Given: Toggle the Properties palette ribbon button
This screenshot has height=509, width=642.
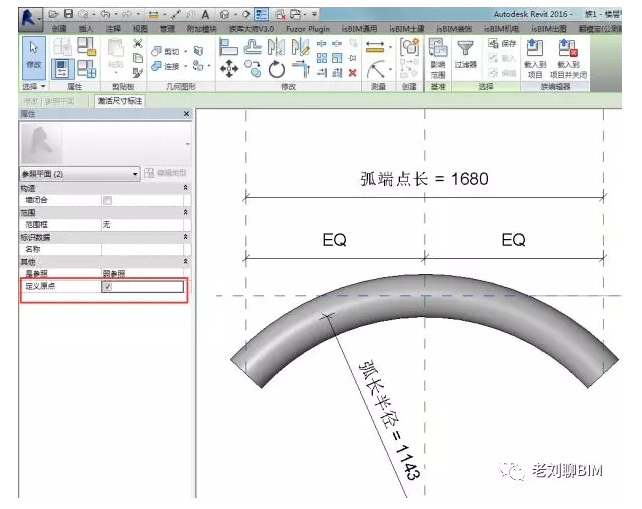Looking at the screenshot, I should (x=62, y=68).
